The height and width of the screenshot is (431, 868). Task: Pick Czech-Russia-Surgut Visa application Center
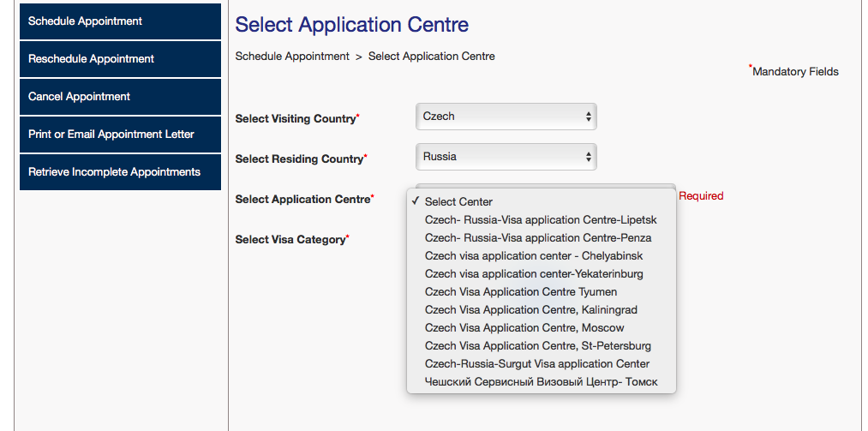(x=537, y=364)
